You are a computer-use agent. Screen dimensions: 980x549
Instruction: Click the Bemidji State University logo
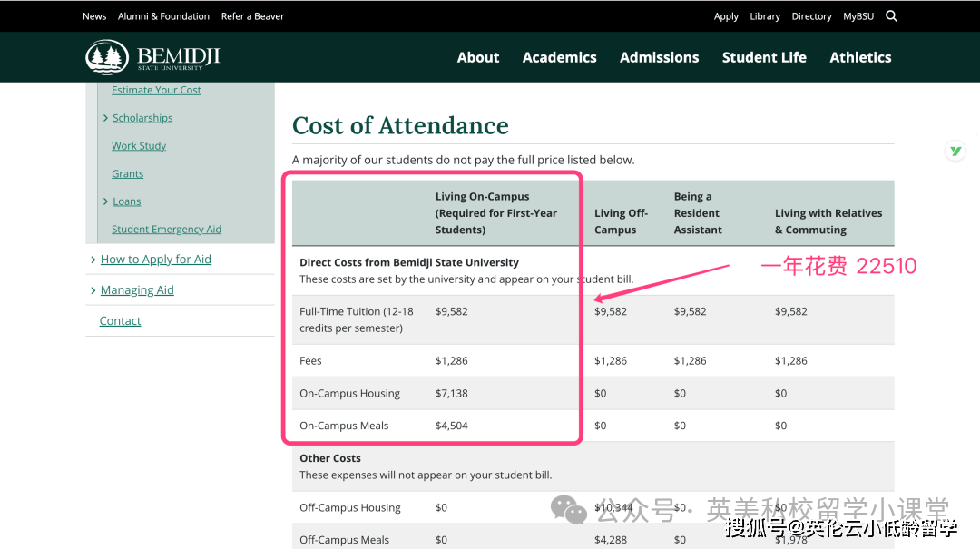[152, 57]
